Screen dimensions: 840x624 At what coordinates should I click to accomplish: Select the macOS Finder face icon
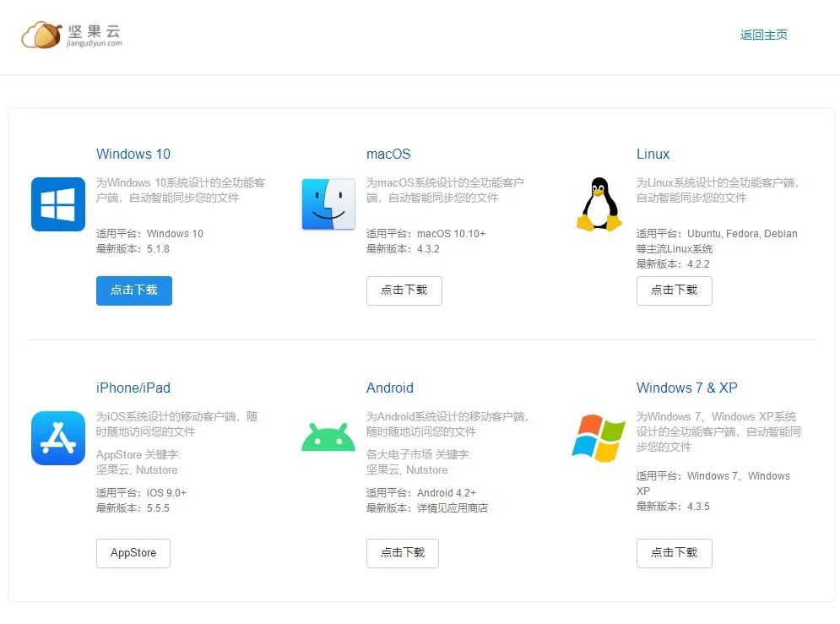328,203
